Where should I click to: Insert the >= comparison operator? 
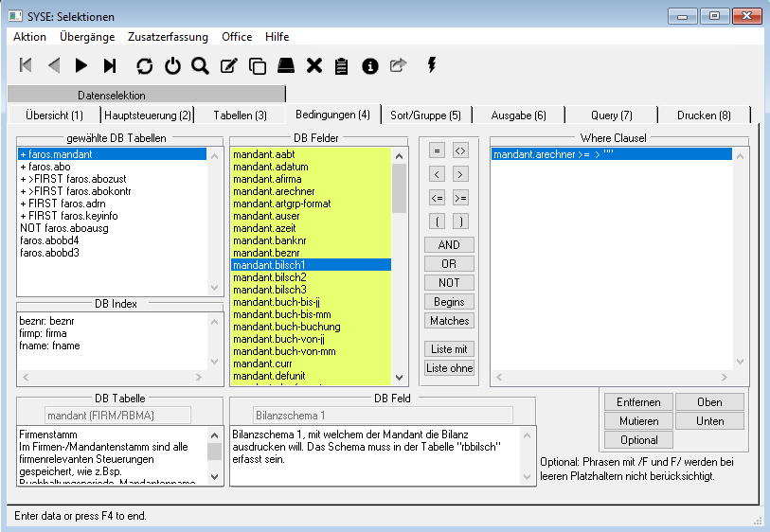(x=460, y=198)
